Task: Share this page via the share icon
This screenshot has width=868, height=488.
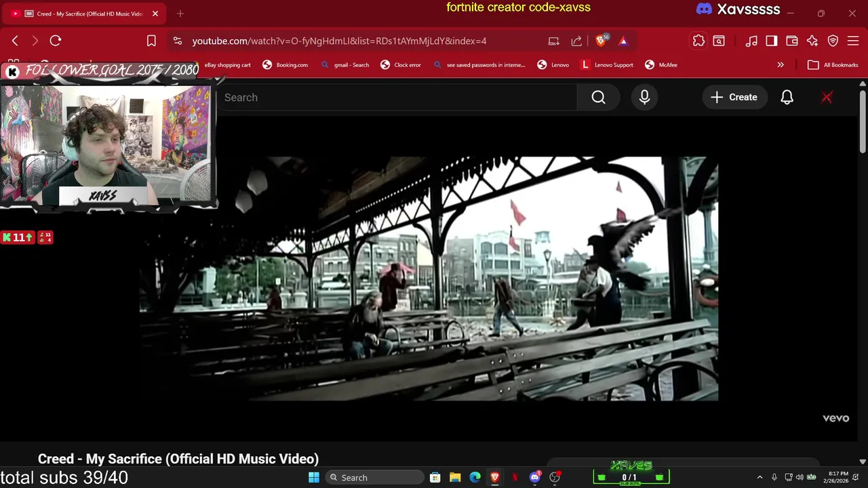Action: (x=576, y=41)
